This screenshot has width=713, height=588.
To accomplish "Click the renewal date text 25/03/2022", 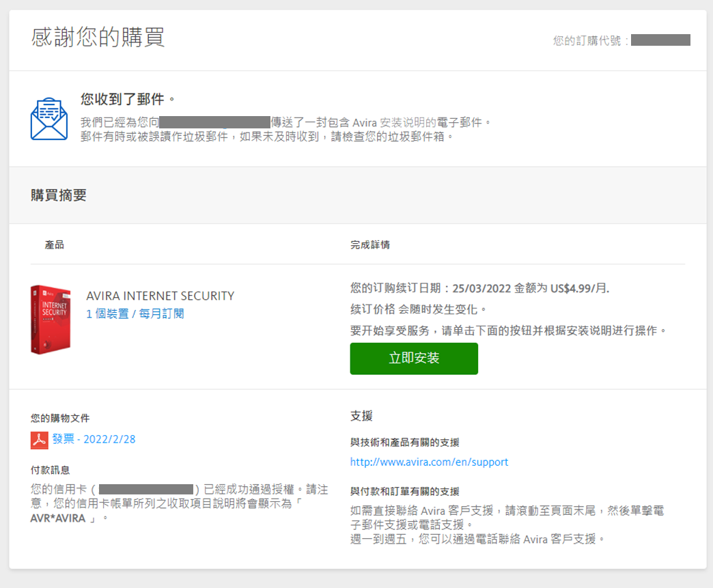I will 481,288.
